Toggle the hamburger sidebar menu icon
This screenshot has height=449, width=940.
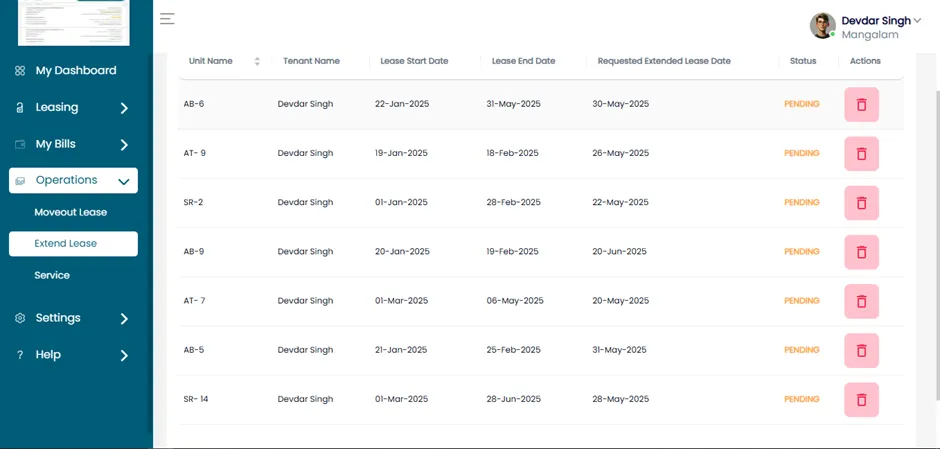pos(167,19)
